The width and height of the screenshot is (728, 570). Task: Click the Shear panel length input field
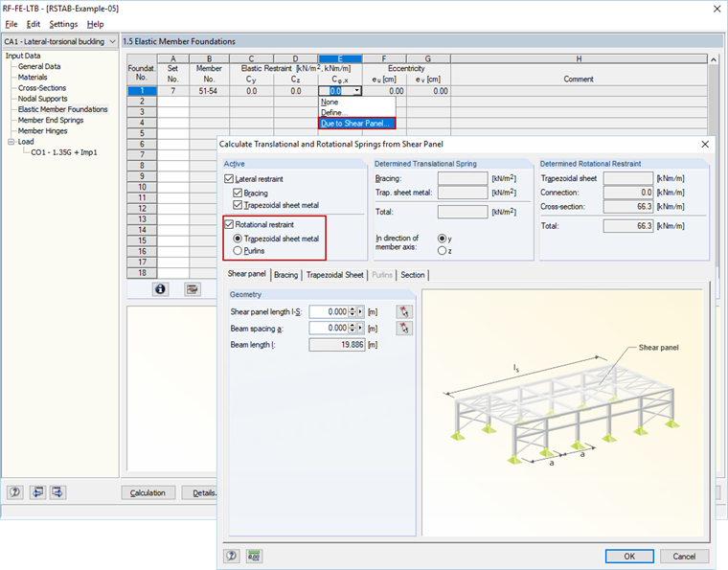329,312
